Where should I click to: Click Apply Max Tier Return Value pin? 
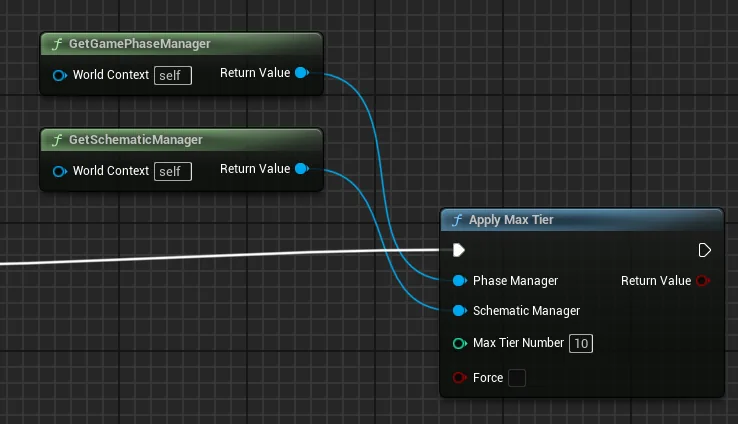click(x=703, y=281)
